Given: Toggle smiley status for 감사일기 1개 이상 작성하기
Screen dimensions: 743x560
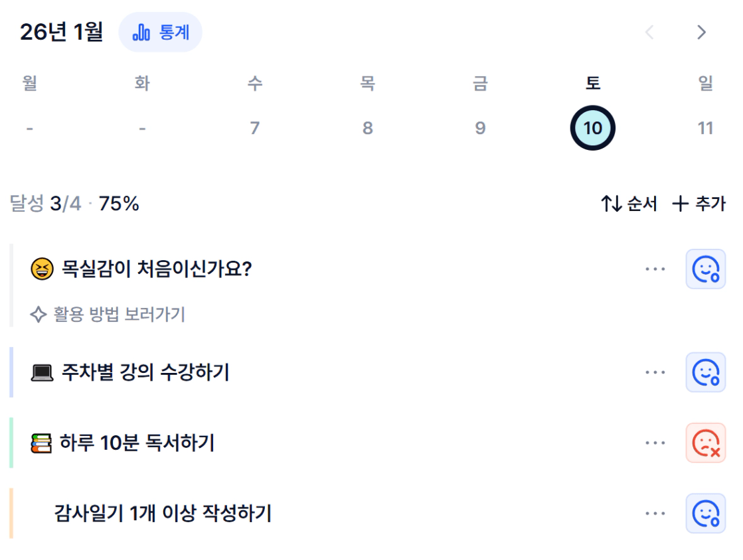Looking at the screenshot, I should [x=705, y=514].
